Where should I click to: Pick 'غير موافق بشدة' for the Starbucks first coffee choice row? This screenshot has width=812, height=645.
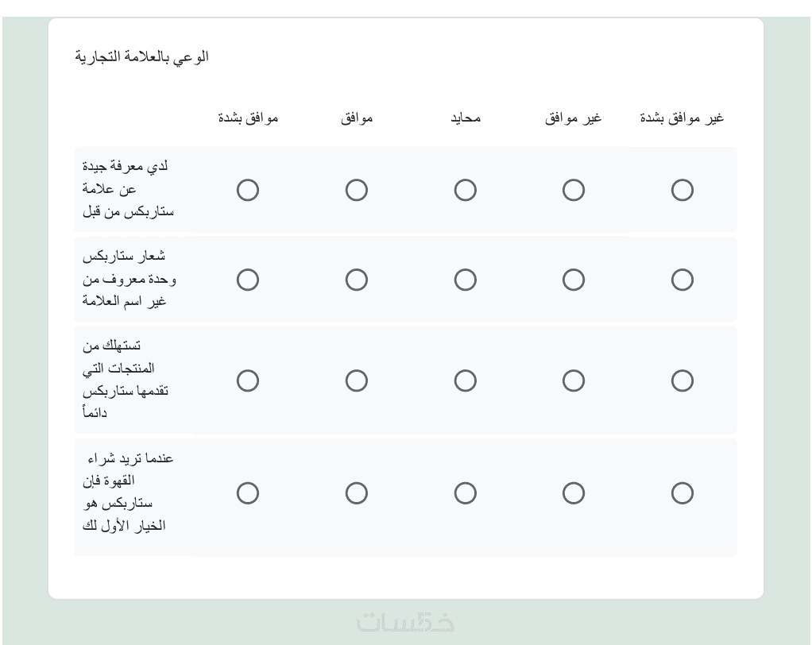point(682,493)
